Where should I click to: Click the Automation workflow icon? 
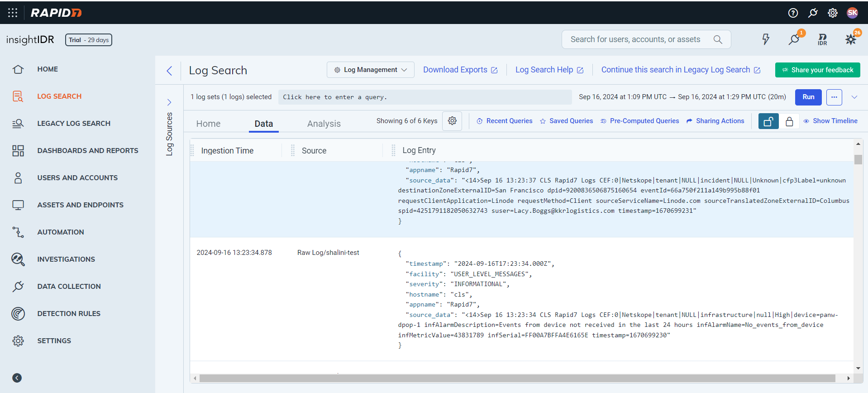click(x=18, y=232)
